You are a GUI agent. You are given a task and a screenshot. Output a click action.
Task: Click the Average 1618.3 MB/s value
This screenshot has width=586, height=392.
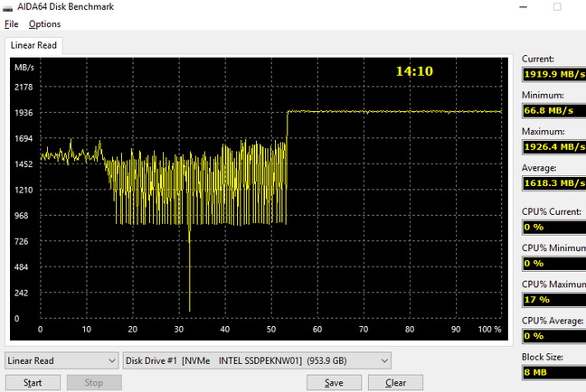(x=554, y=183)
